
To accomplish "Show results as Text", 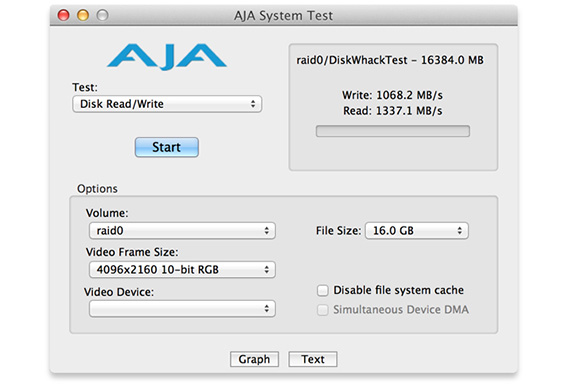I will pos(313,359).
